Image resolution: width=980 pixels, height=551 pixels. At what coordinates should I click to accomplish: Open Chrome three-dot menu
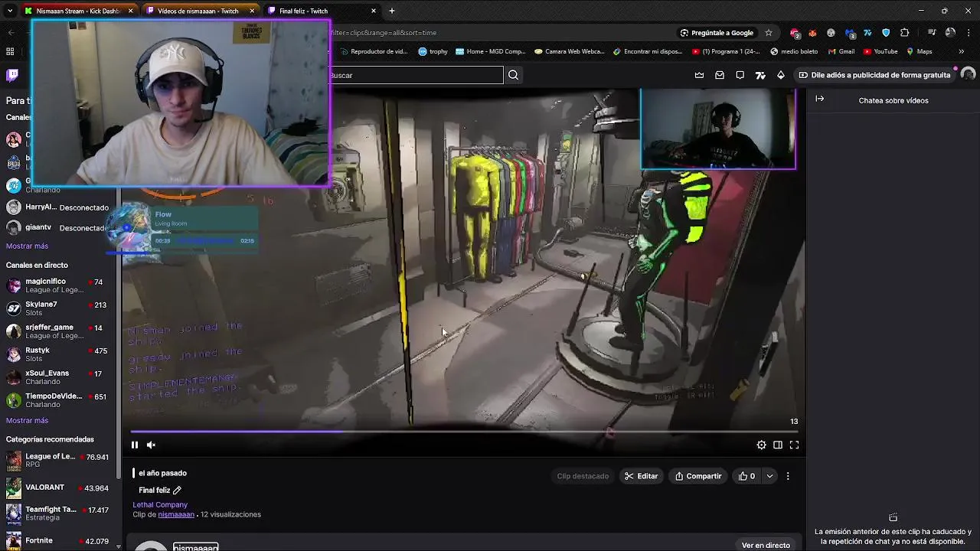(969, 33)
